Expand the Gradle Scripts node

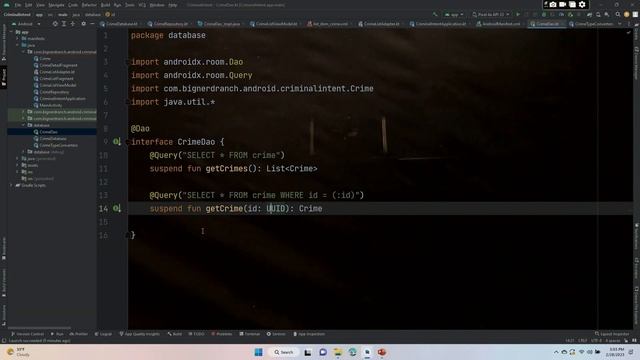coord(11,185)
